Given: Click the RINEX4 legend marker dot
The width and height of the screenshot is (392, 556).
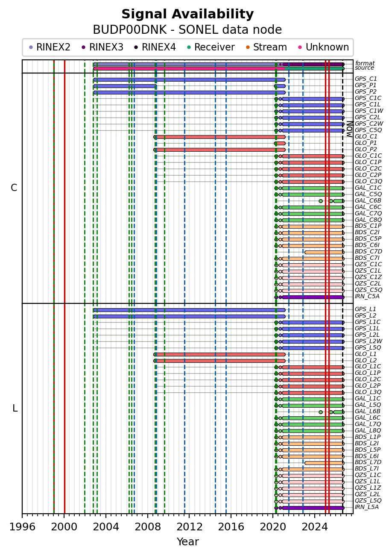Looking at the screenshot, I should pos(136,47).
